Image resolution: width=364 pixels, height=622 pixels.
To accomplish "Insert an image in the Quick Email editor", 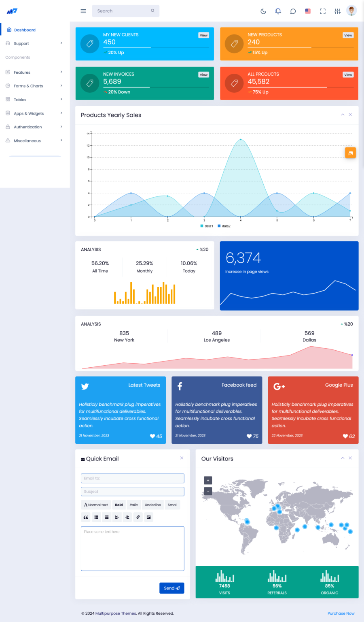I will (x=148, y=517).
